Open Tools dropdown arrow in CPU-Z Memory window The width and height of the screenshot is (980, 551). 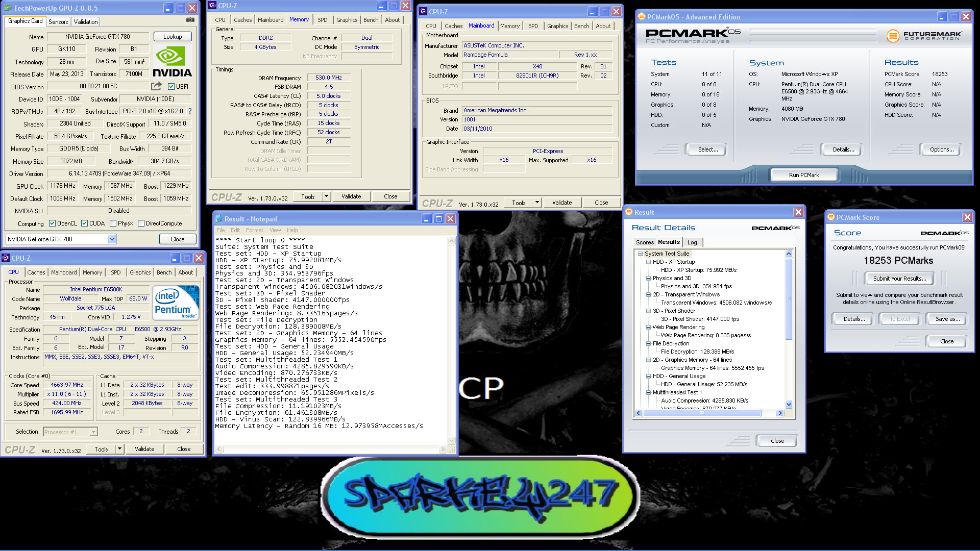[x=326, y=196]
